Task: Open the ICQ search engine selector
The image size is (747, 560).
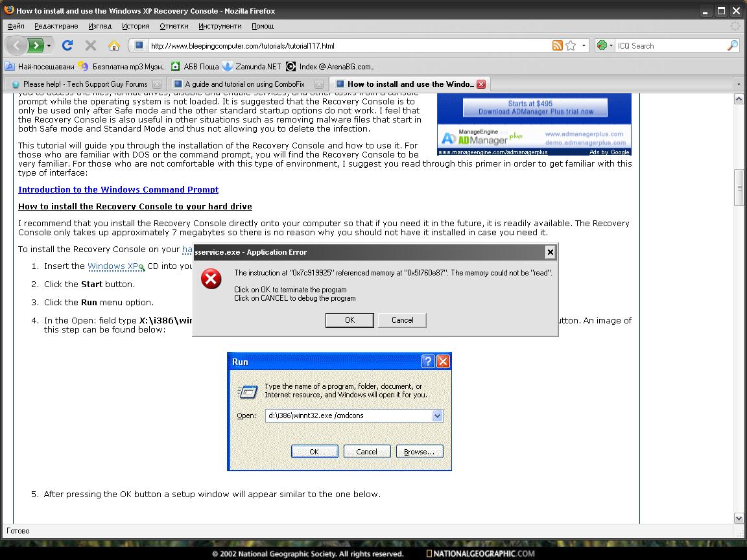Action: (605, 45)
